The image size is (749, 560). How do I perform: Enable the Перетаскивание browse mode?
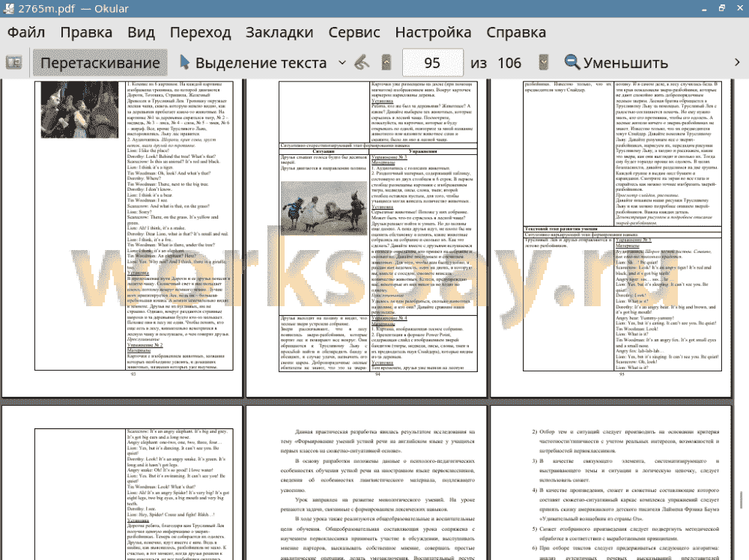tap(100, 63)
